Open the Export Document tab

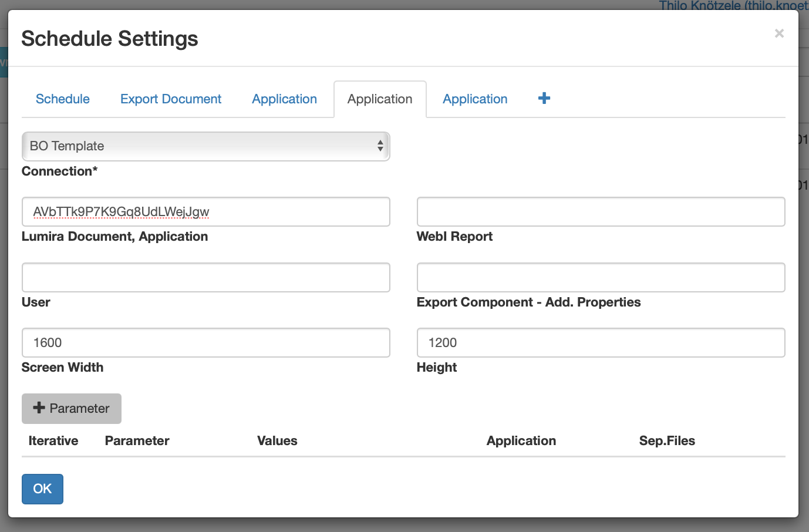171,99
